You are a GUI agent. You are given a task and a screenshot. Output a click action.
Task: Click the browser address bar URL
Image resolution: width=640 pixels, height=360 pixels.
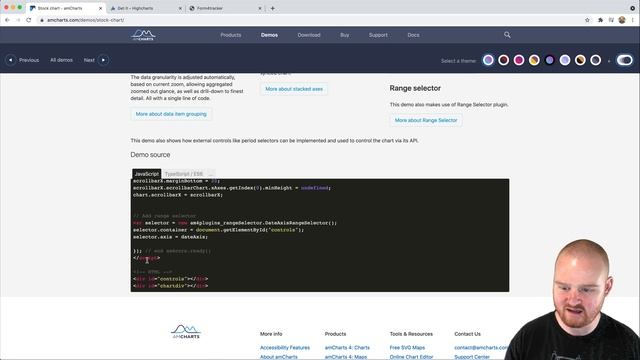point(85,20)
